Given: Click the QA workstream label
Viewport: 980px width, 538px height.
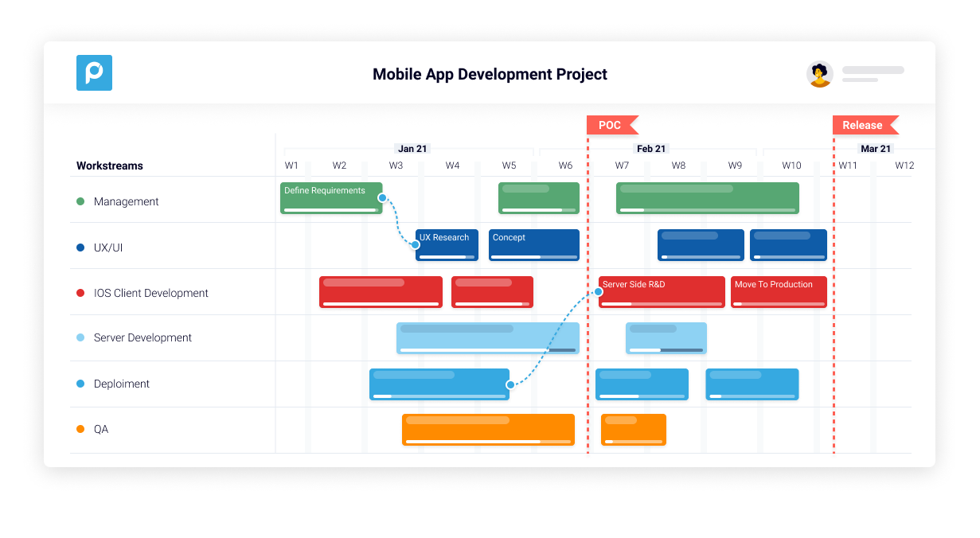Looking at the screenshot, I should [101, 429].
